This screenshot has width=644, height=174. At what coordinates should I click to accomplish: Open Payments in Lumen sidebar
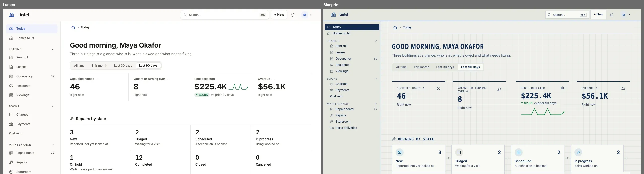point(32,124)
